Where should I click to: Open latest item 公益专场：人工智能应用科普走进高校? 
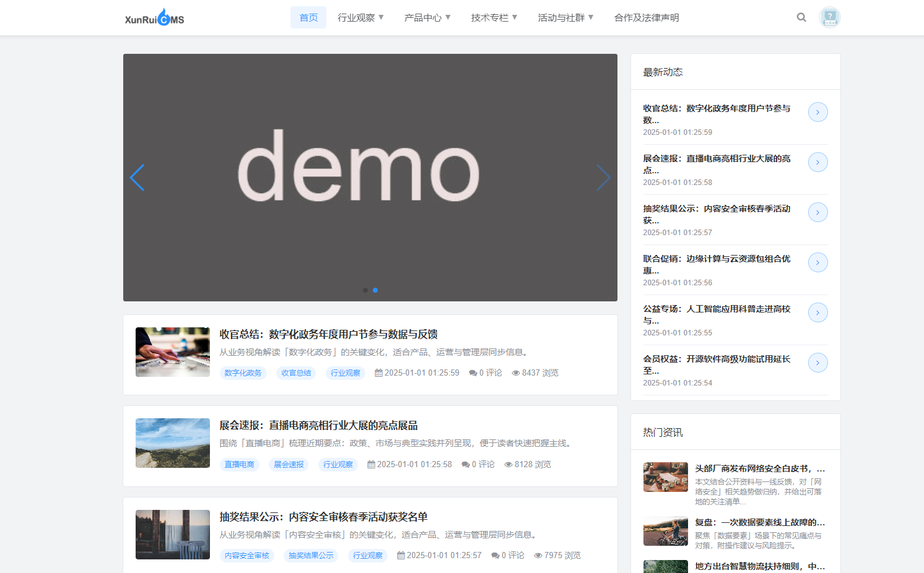(x=717, y=314)
